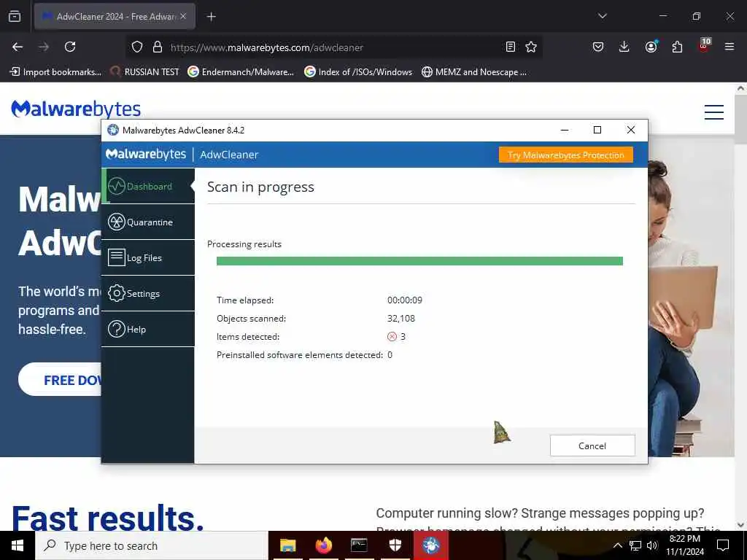Open the RUSSIAN TEST bookmark
Screen dimensions: 747x560
[x=144, y=72]
